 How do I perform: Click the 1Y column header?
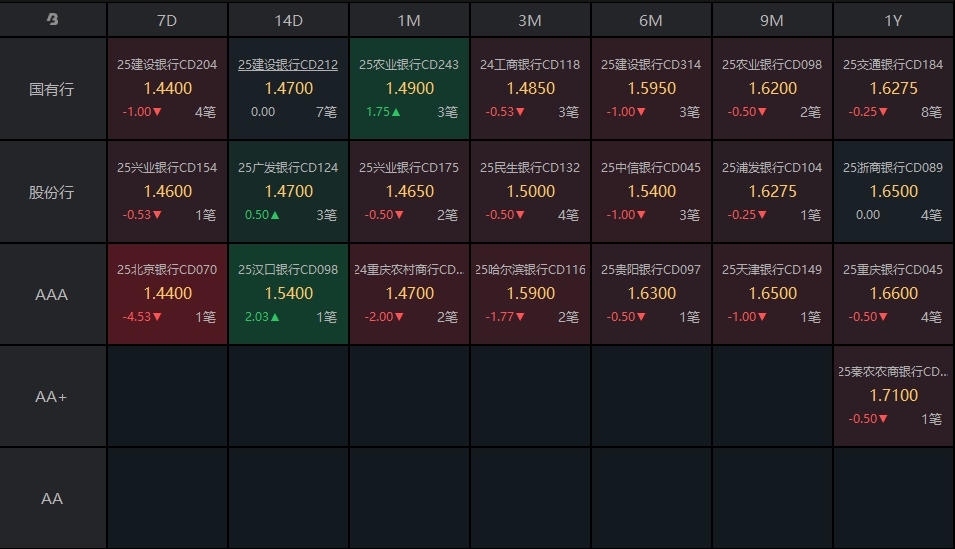893,20
